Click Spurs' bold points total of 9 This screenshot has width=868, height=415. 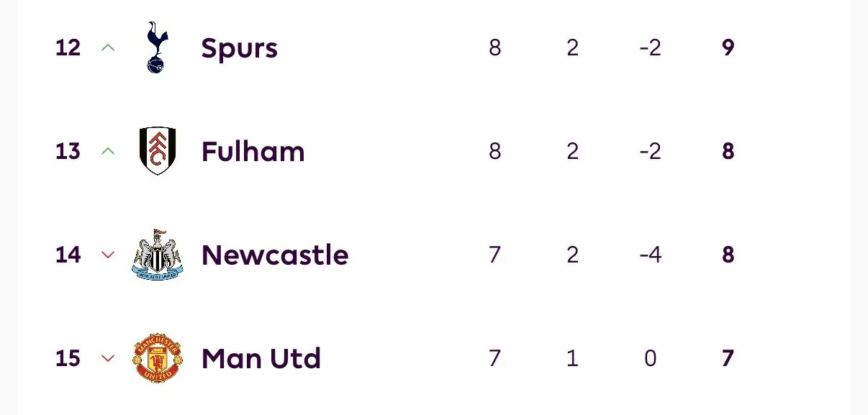pyautogui.click(x=728, y=47)
